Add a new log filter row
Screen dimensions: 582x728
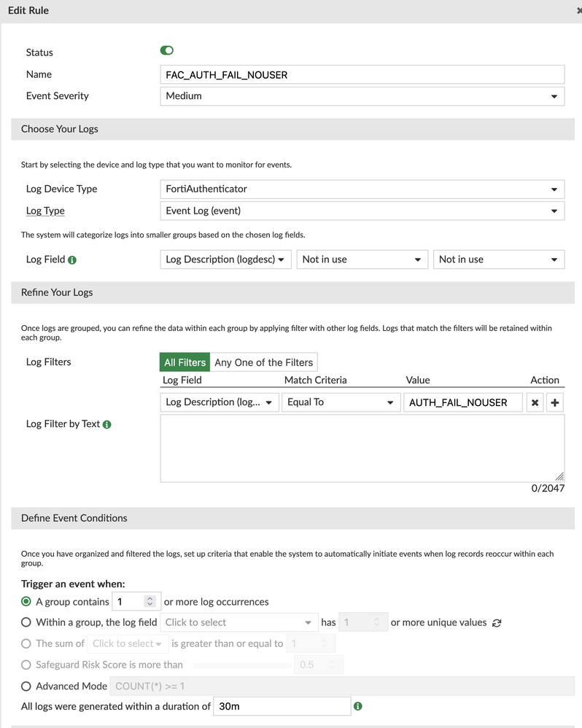[555, 402]
